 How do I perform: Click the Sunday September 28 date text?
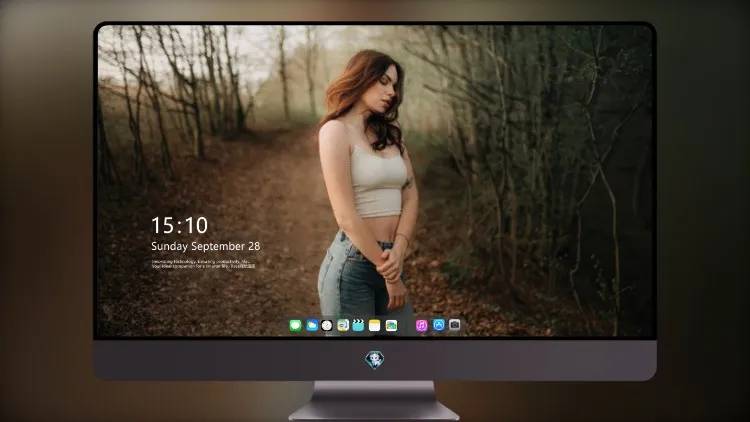pos(206,246)
